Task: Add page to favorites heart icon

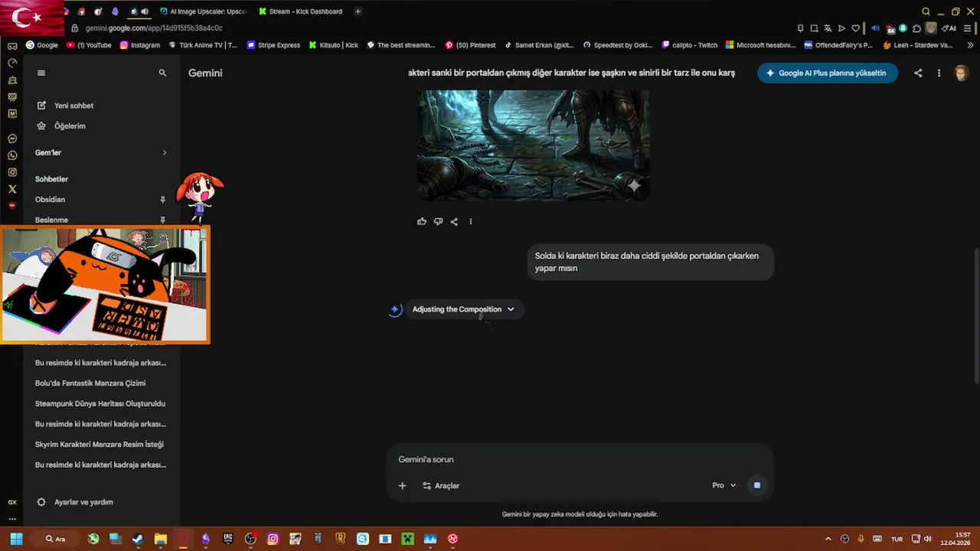Action: click(x=856, y=28)
